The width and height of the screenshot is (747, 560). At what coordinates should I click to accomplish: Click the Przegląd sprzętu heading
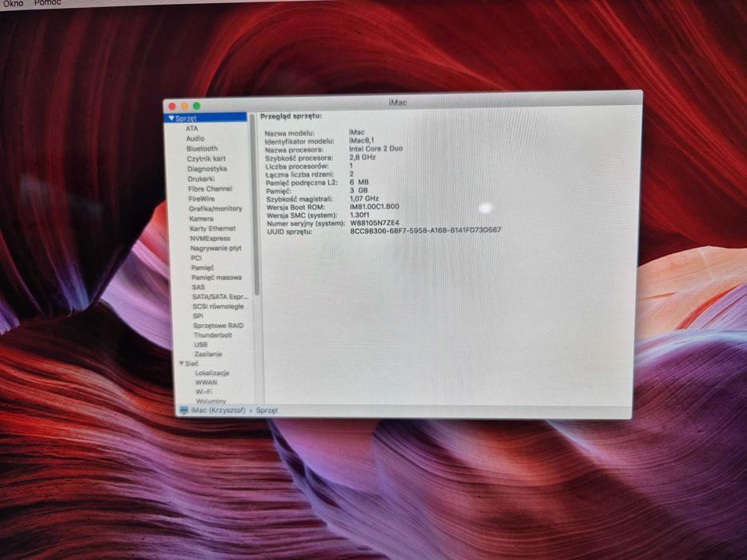[291, 116]
